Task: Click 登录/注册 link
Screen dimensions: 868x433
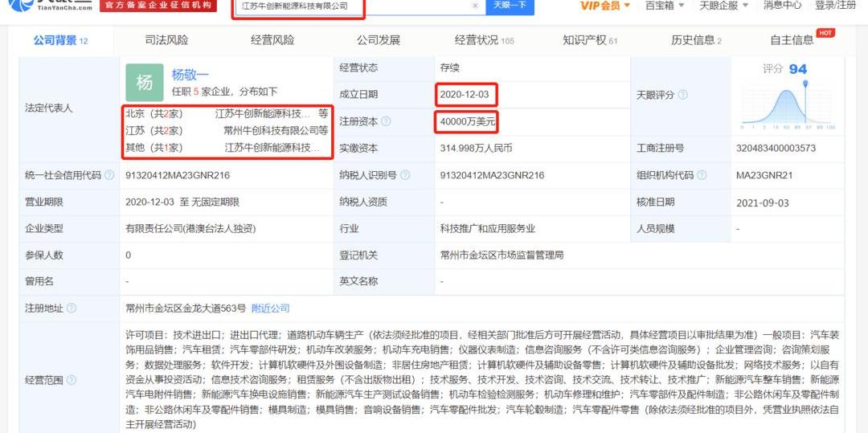Action: coord(835,6)
